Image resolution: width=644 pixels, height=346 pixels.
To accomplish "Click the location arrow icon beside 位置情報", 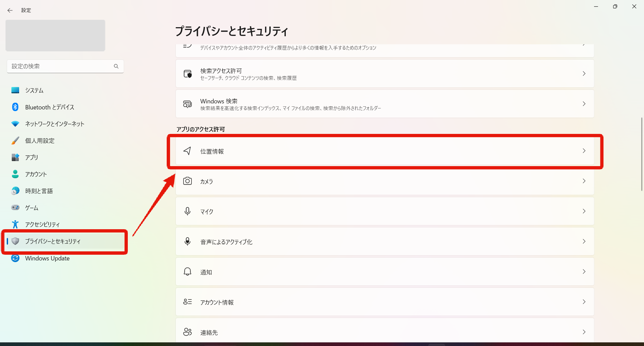I will tap(187, 151).
